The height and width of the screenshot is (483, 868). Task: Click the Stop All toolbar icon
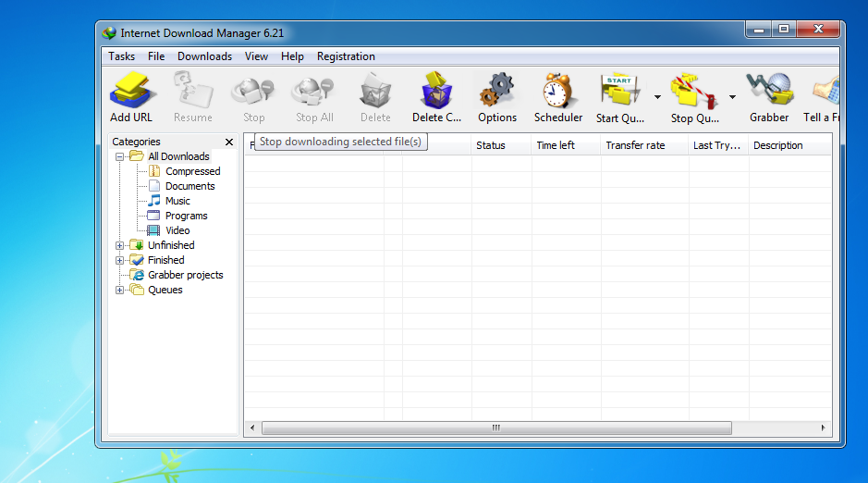pyautogui.click(x=314, y=92)
